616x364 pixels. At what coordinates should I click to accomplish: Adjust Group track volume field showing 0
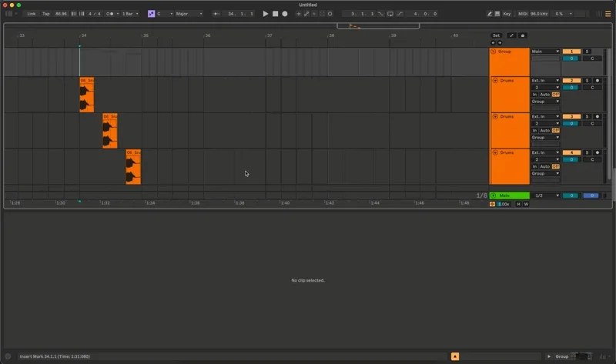(x=571, y=58)
